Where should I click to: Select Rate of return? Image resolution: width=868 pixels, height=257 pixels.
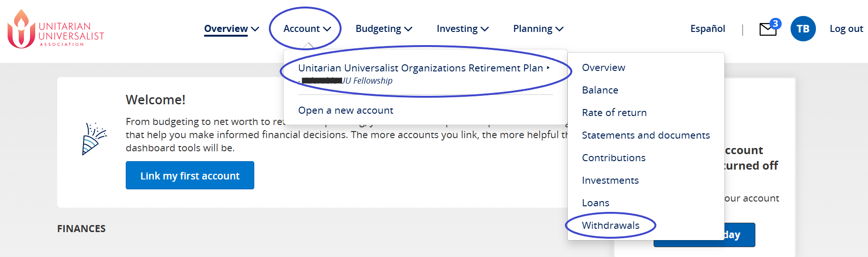click(614, 113)
